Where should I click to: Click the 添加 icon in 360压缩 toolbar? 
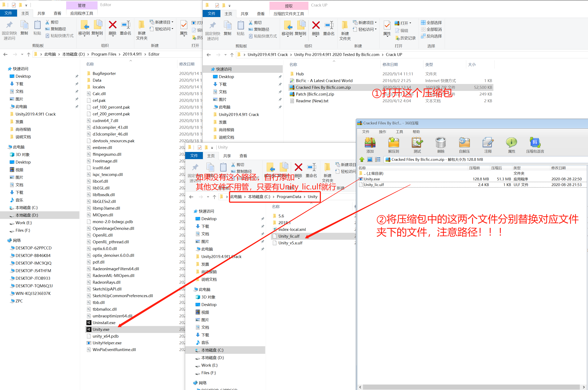pos(370,143)
